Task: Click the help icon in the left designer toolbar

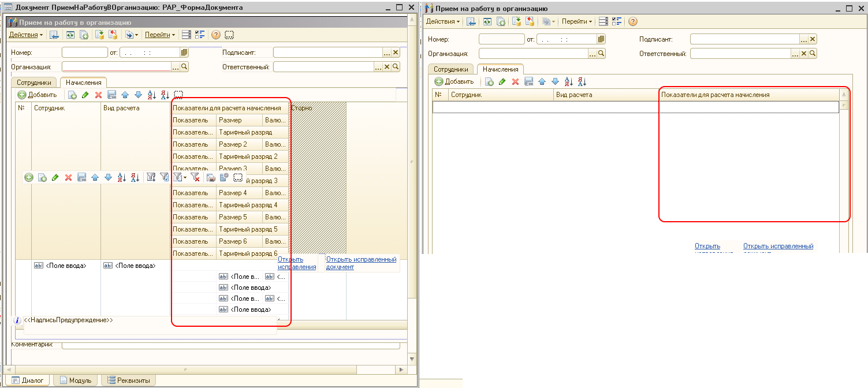Action: pyautogui.click(x=216, y=35)
